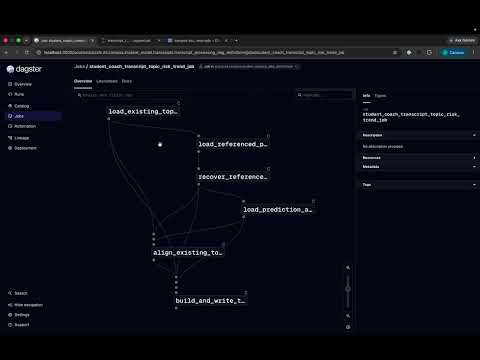The height and width of the screenshot is (360, 480).
Task: Open Support in the sidebar
Action: [19, 325]
